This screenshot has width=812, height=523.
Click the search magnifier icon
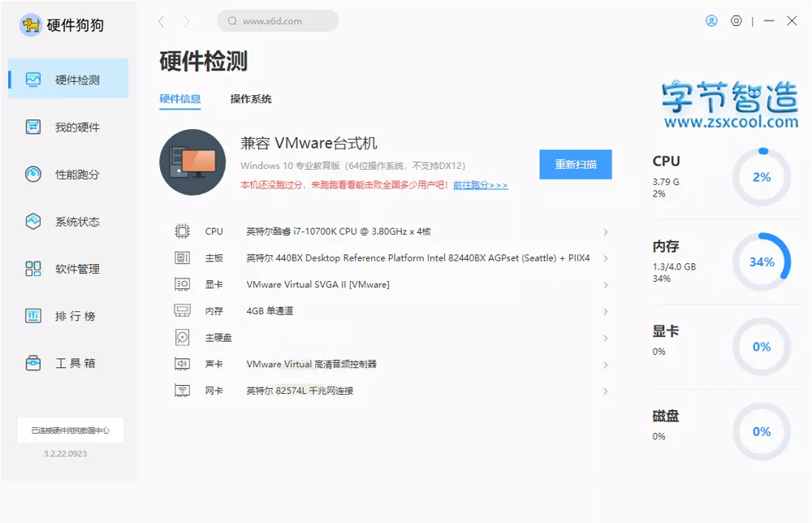(x=232, y=21)
